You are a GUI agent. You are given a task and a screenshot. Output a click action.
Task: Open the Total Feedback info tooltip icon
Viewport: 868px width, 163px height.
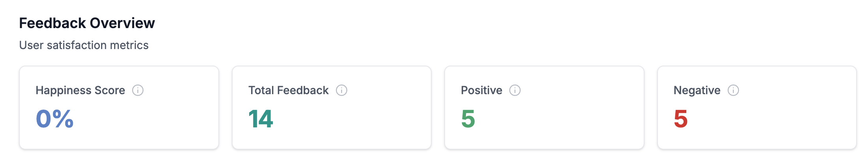coord(342,90)
